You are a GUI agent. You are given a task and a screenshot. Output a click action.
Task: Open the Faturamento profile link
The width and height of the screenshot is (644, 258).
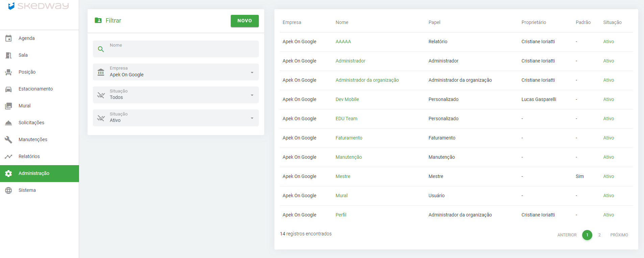click(349, 138)
